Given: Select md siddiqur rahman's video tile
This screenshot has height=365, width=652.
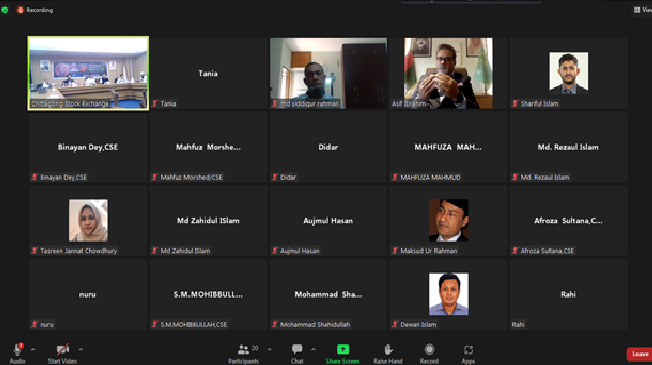Looking at the screenshot, I should [328, 73].
